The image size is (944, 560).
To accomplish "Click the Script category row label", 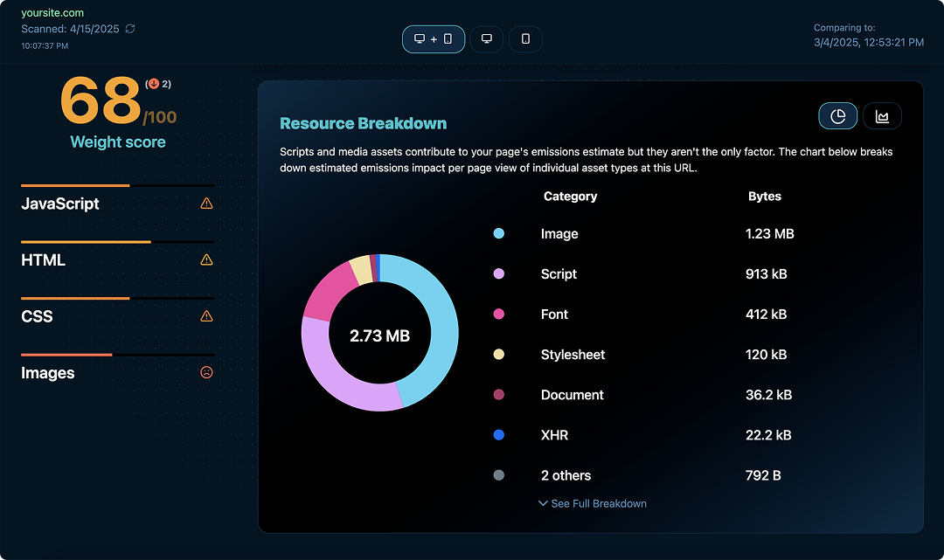I will pyautogui.click(x=559, y=274).
